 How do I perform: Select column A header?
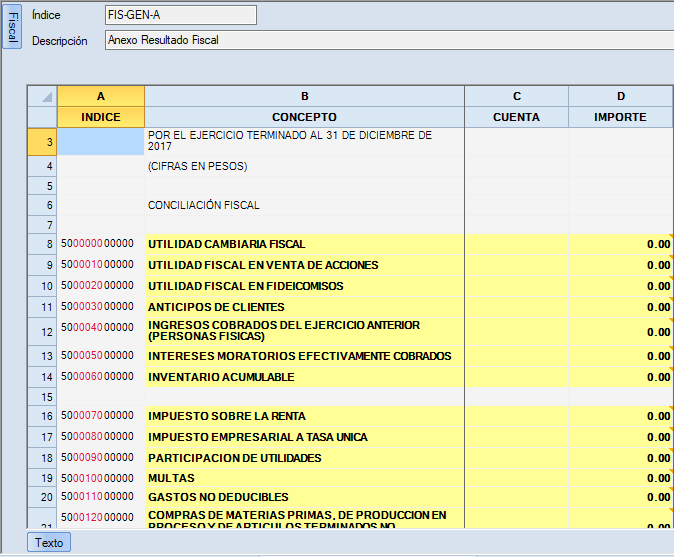tap(101, 96)
